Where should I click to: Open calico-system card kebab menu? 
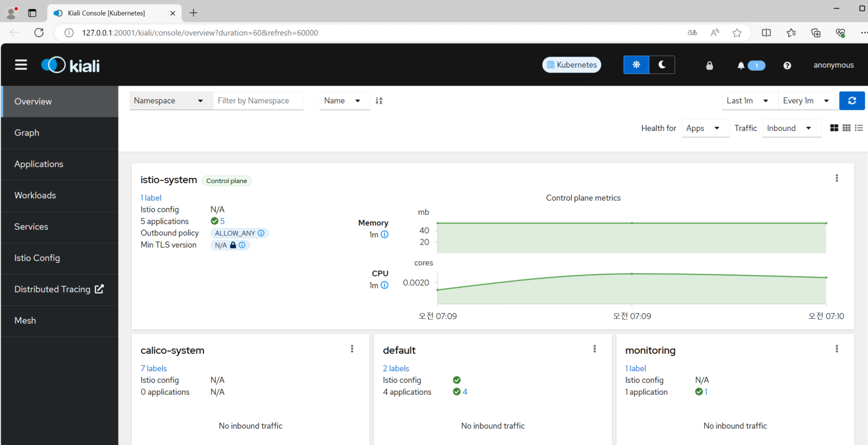tap(352, 349)
